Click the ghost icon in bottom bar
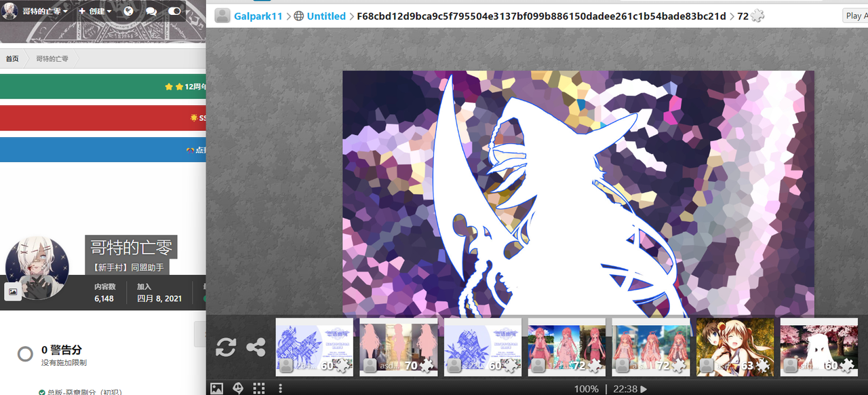This screenshot has width=868, height=395. pyautogui.click(x=238, y=388)
